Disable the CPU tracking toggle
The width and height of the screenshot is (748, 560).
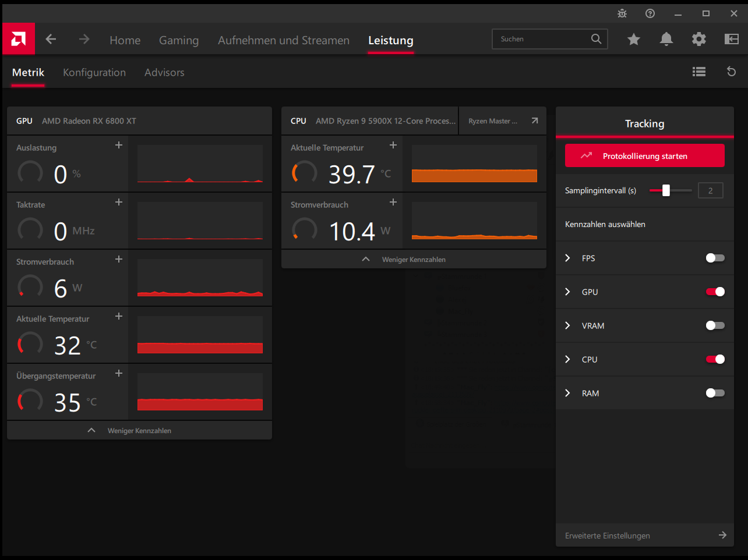click(x=715, y=359)
